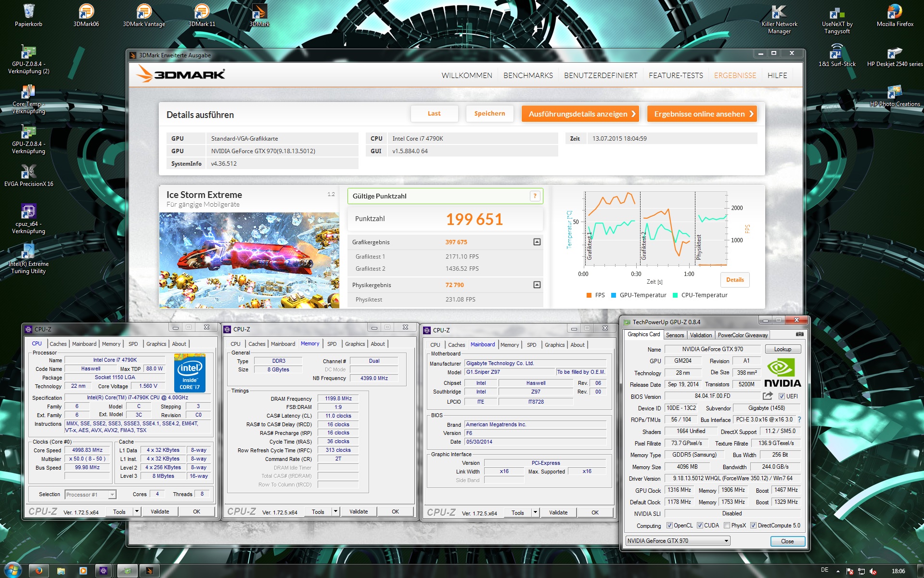
Task: Collapse the Grafikergebnis section
Action: coord(537,242)
